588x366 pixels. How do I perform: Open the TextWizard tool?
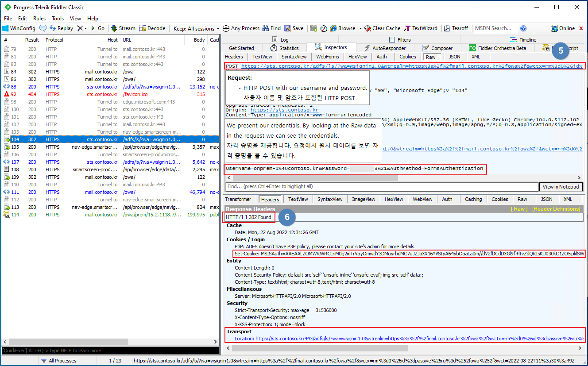click(421, 28)
